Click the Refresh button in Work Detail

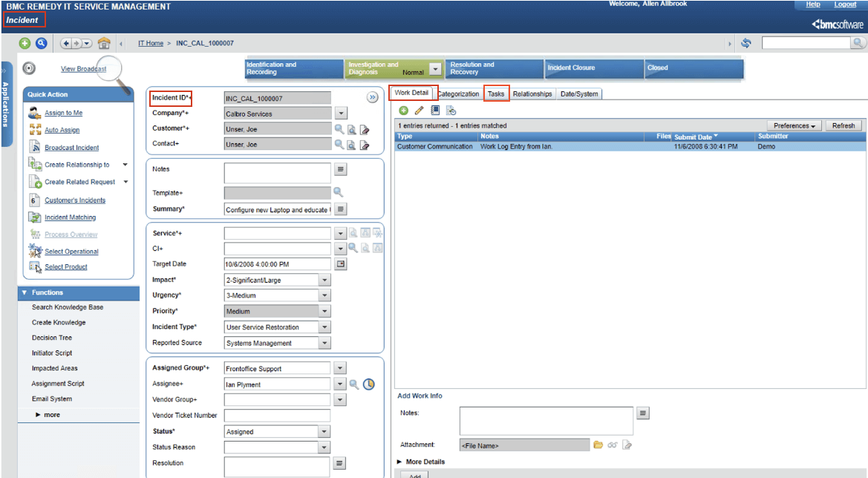pos(843,125)
